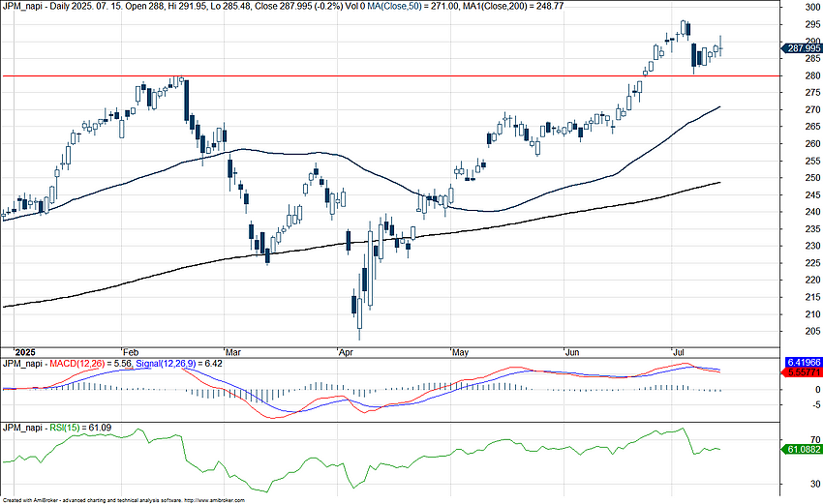Image resolution: width=823 pixels, height=504 pixels.
Task: Click the MACD value tag 5.55771
Action: pos(803,372)
